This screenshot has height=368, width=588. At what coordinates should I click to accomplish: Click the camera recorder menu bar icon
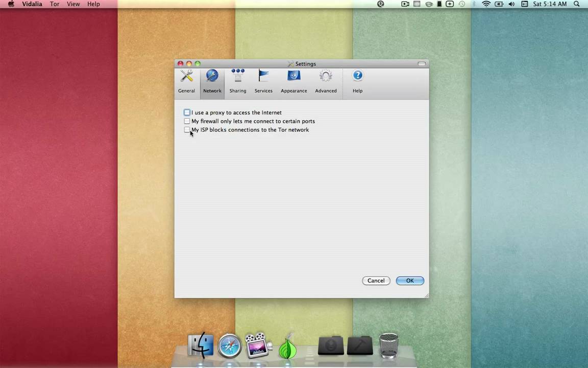pyautogui.click(x=405, y=4)
